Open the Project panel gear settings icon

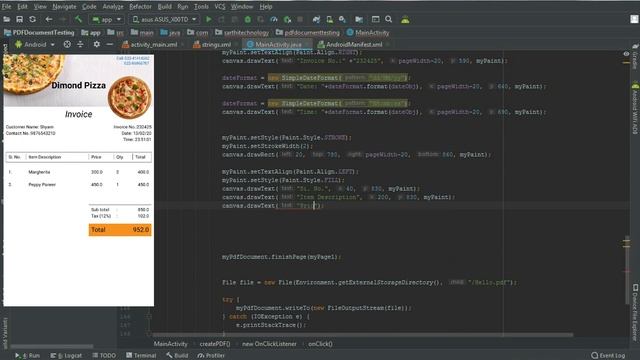click(x=96, y=44)
